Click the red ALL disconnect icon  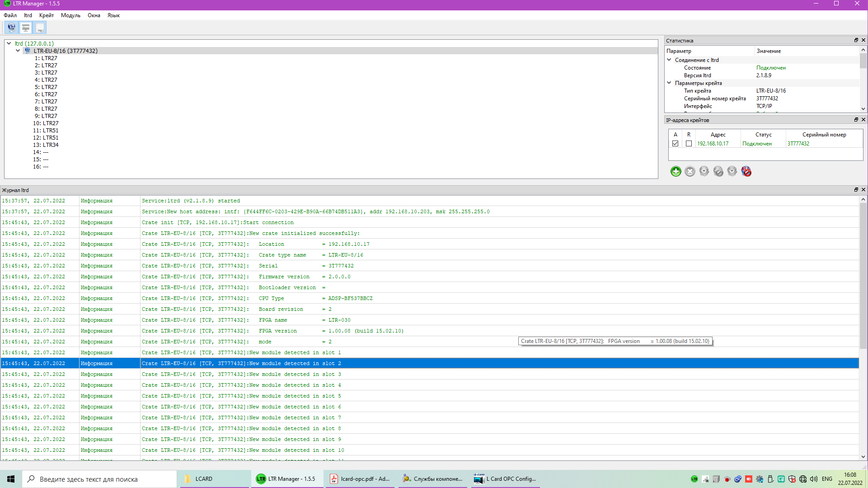tap(746, 171)
